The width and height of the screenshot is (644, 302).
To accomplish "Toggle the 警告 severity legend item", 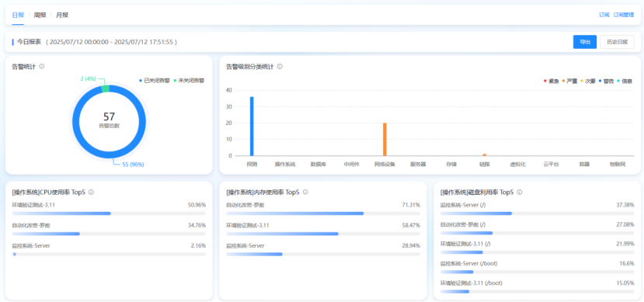I will pyautogui.click(x=606, y=82).
